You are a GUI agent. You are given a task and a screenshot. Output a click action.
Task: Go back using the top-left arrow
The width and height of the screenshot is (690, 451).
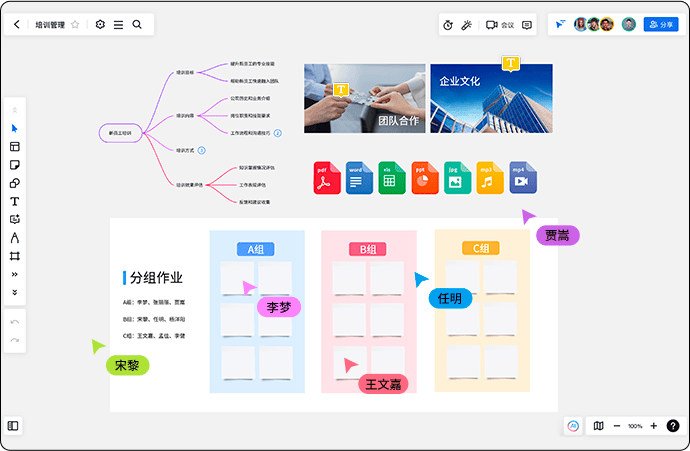17,25
